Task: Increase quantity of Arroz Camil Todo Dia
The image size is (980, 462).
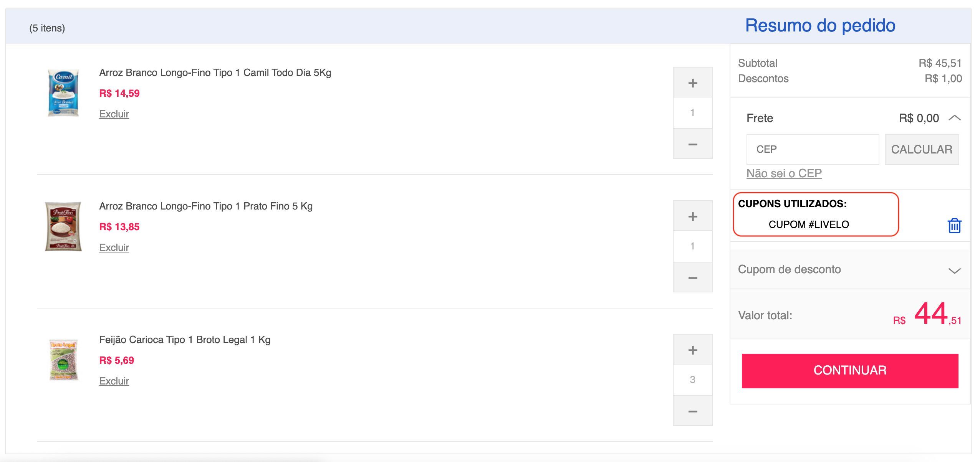Action: click(693, 82)
